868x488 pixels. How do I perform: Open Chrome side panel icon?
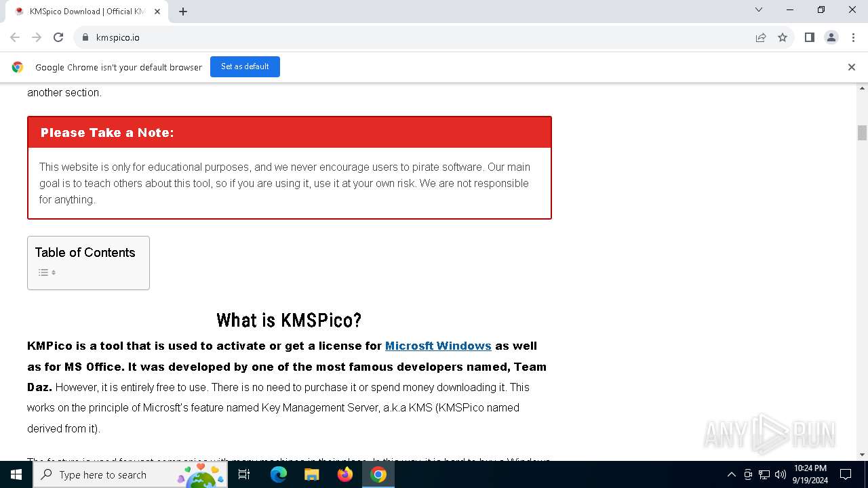pyautogui.click(x=809, y=37)
